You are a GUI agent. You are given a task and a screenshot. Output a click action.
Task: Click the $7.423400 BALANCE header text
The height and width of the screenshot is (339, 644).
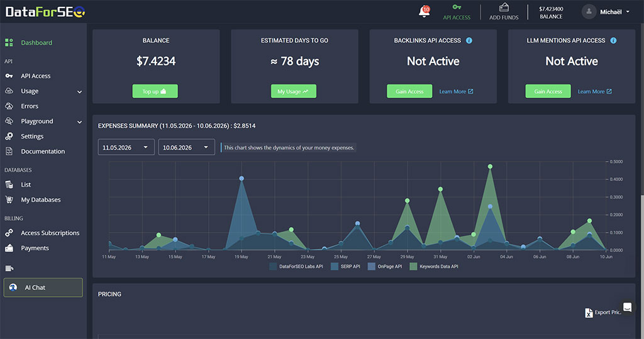(551, 13)
